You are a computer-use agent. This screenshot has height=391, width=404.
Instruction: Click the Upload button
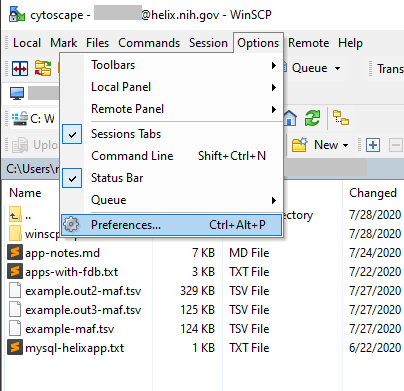(35, 145)
